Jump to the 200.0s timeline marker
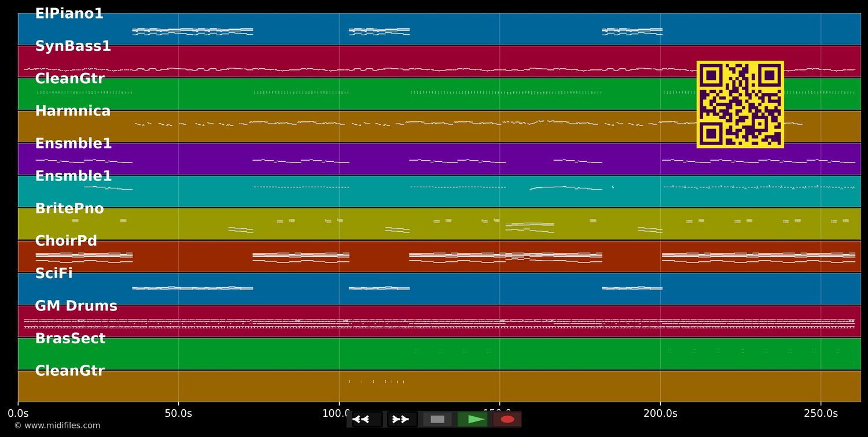This screenshot has height=437, width=868. pos(660,413)
